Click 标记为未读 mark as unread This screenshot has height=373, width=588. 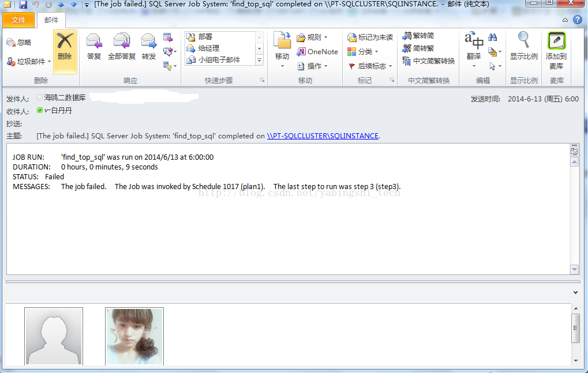pos(370,37)
